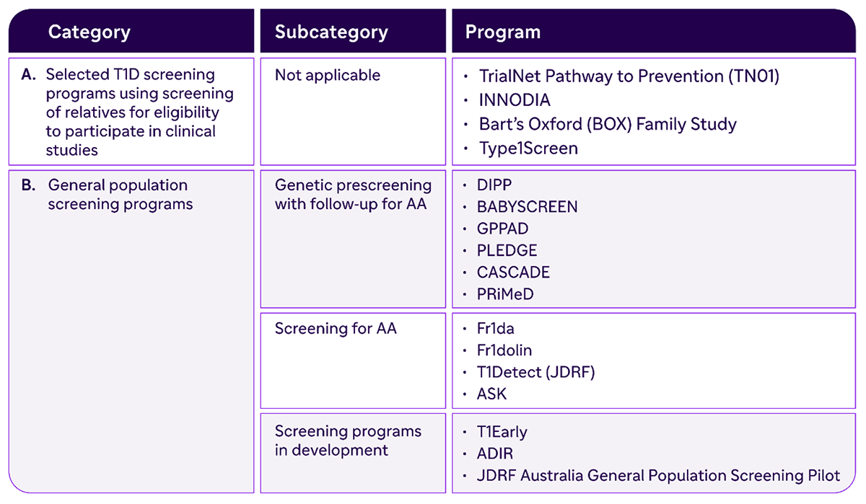The image size is (866, 504).
Task: Select the PRiMeD program entry
Action: pyautogui.click(x=505, y=293)
